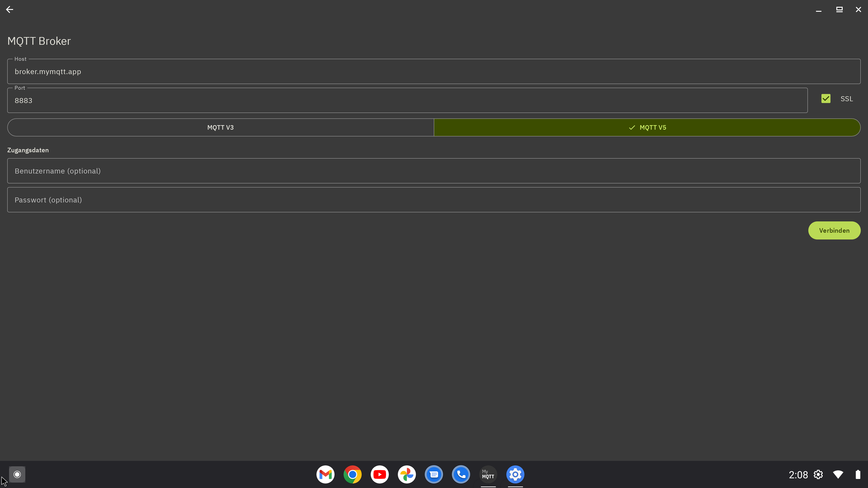Click the Zugangsdaten section label
Screen dimensions: 868x488
[x=28, y=150]
